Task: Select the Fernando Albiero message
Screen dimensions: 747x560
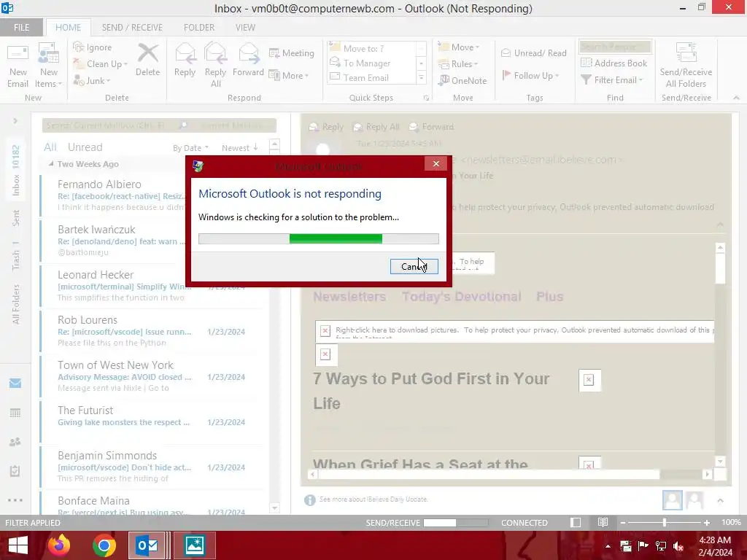Action: [152, 195]
